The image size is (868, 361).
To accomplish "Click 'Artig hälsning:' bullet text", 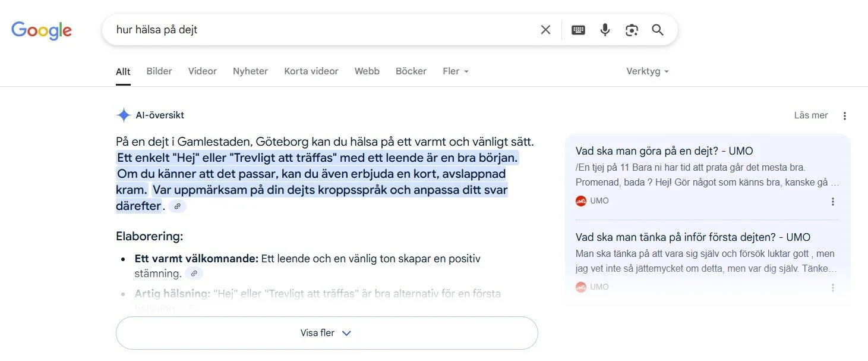I will [172, 294].
